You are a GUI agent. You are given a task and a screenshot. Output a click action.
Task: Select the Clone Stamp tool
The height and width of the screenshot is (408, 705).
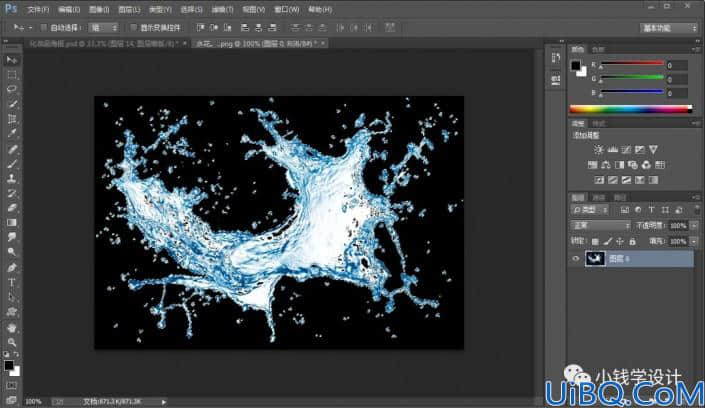[12, 179]
